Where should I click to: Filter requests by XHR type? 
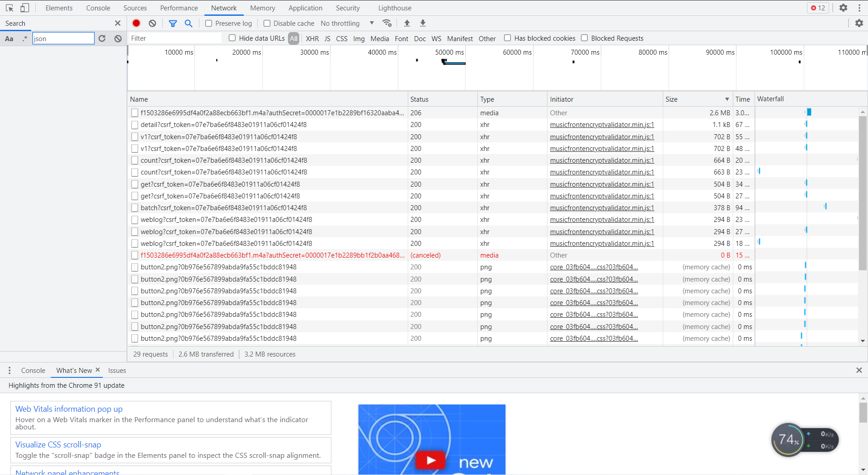[x=312, y=38]
